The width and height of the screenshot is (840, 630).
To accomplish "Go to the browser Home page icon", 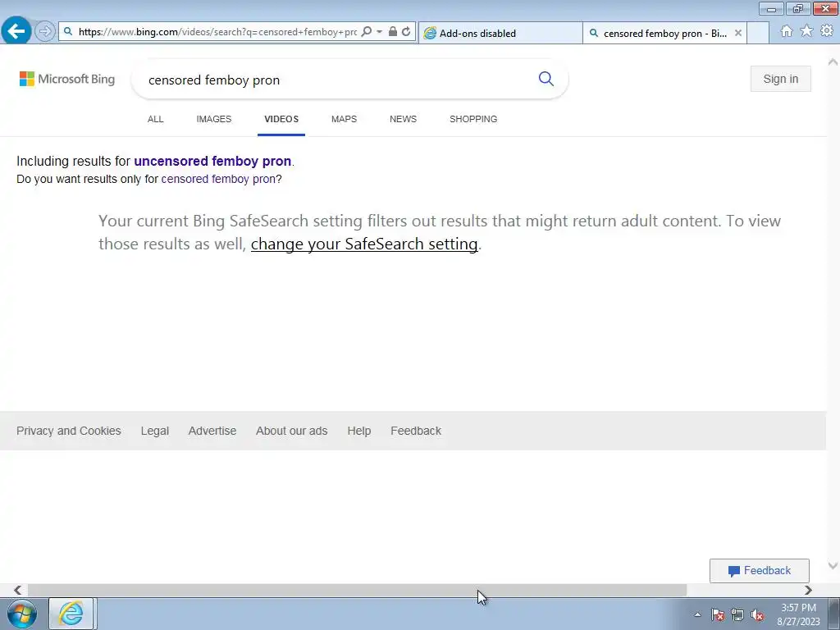I will [x=787, y=31].
